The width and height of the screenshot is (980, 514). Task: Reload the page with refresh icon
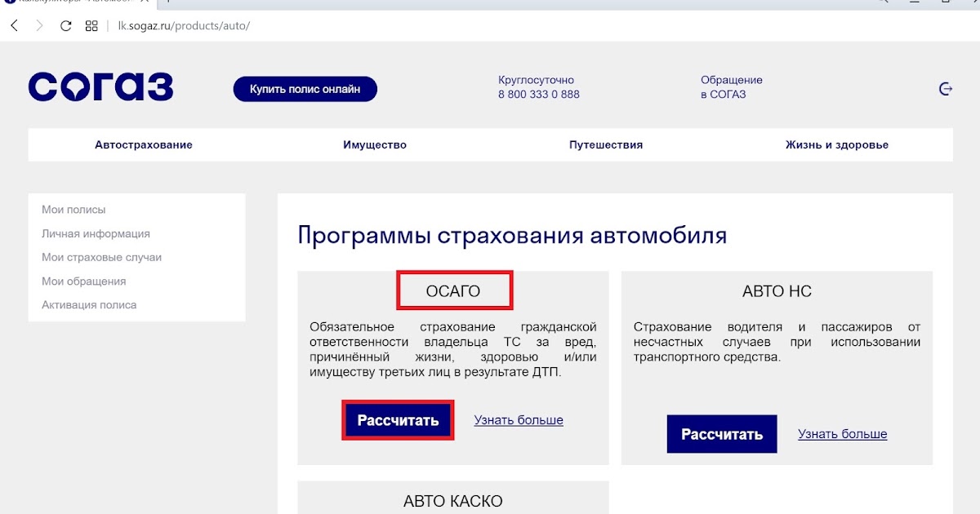coord(66,25)
